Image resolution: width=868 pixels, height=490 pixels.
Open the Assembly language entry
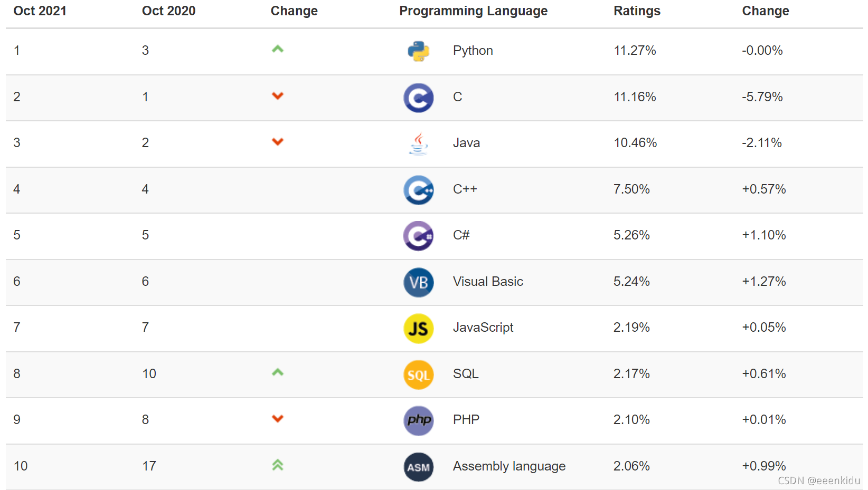(509, 466)
